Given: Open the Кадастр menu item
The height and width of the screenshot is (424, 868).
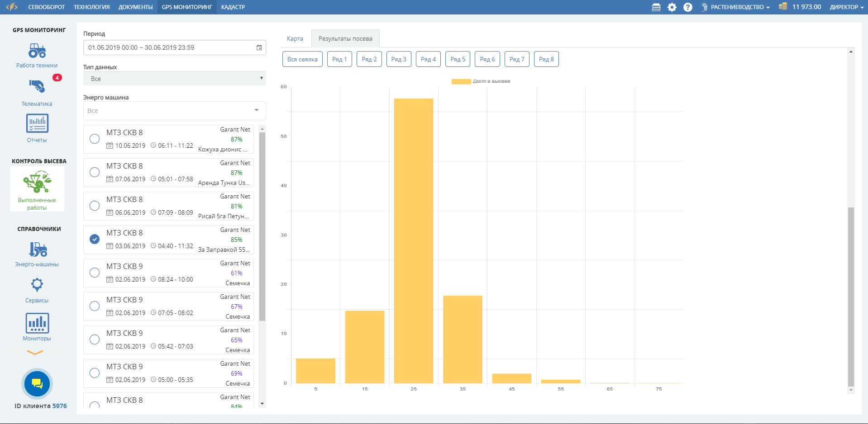Looking at the screenshot, I should pos(233,7).
